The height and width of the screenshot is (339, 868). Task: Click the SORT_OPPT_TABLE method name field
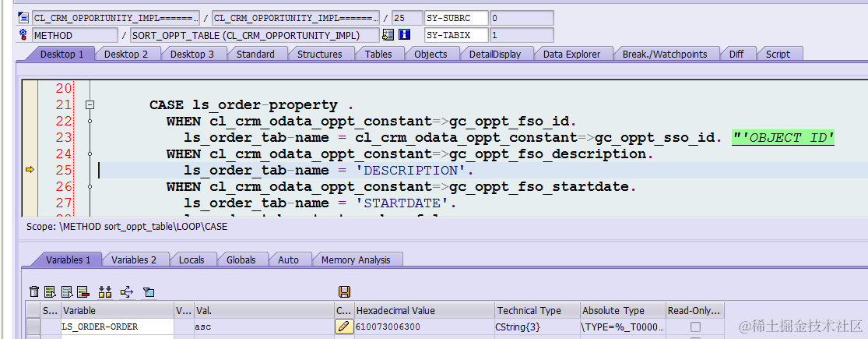[x=255, y=35]
